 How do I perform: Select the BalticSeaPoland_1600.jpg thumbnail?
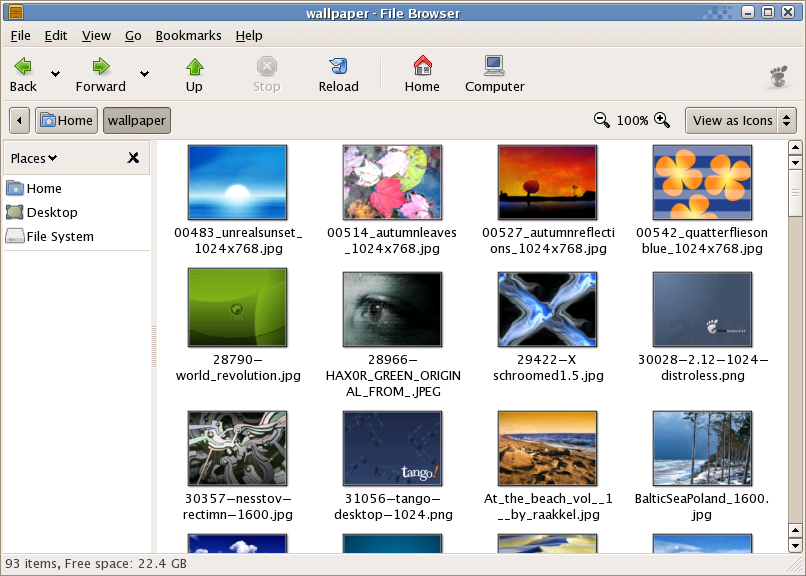click(702, 448)
